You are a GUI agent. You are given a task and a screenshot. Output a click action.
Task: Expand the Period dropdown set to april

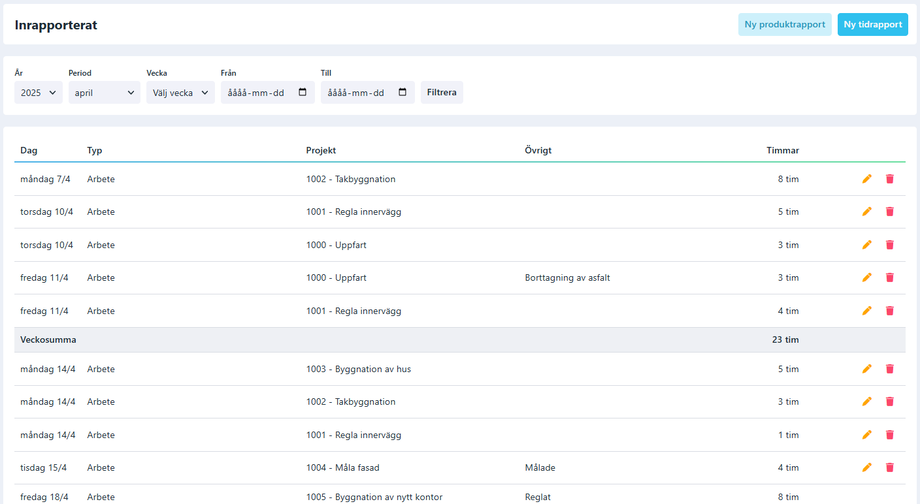[104, 93]
